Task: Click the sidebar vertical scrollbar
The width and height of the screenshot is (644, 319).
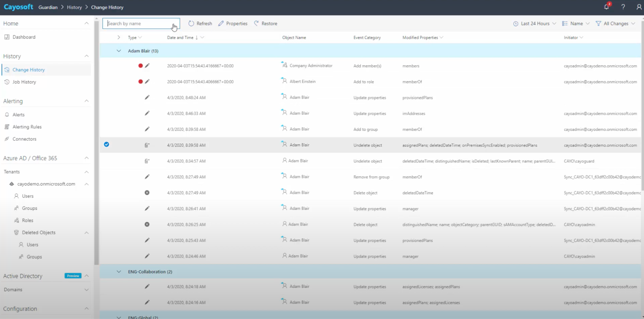Action: coord(96,142)
